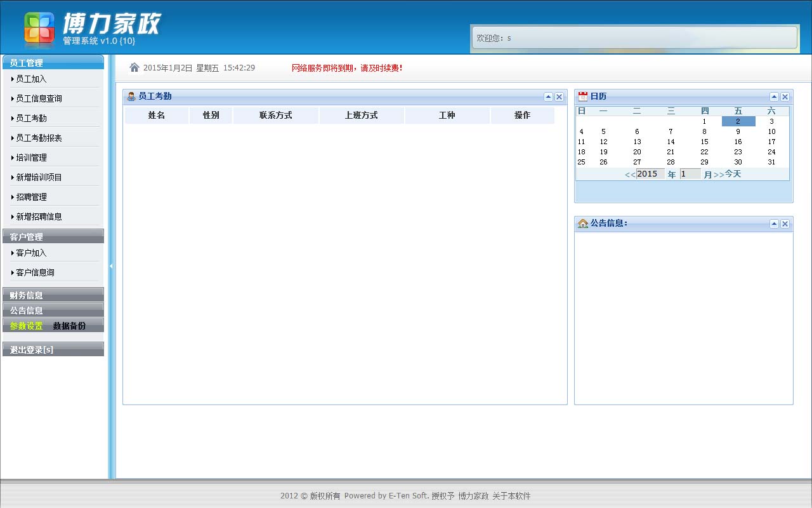Open 员工信息查询 in the sidebar
812x508 pixels.
[39, 98]
